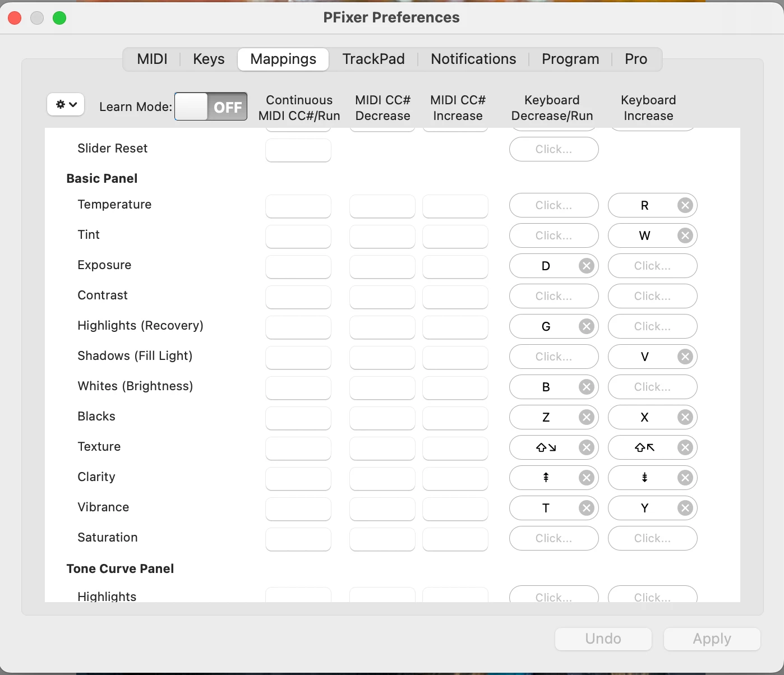Clear the R key for Temperature increase
Viewport: 784px width, 675px height.
(685, 205)
